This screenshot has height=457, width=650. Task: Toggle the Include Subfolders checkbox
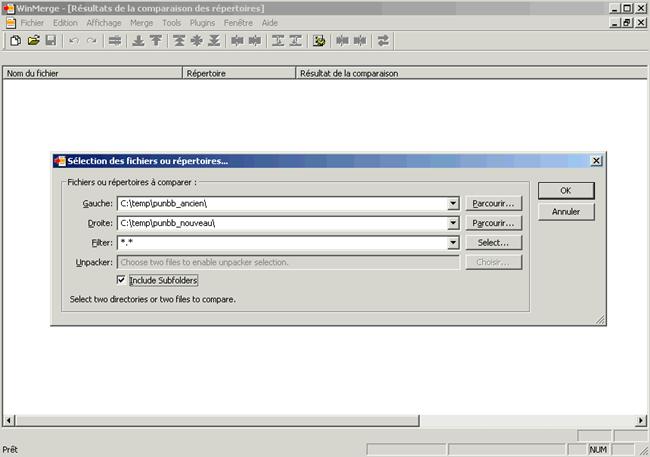[122, 281]
